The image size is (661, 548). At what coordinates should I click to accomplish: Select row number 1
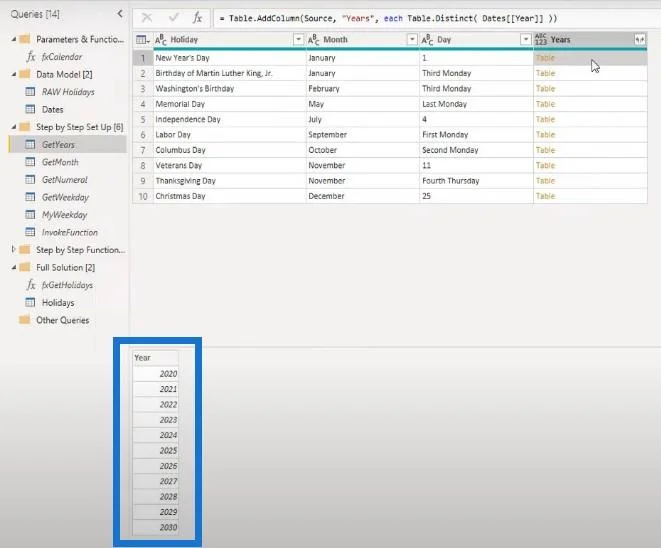pos(143,58)
